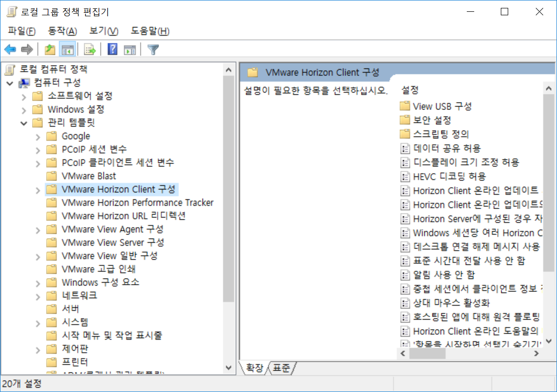Expand the Windows 설정 node
Screen dimensions: 557x392
pos(24,110)
